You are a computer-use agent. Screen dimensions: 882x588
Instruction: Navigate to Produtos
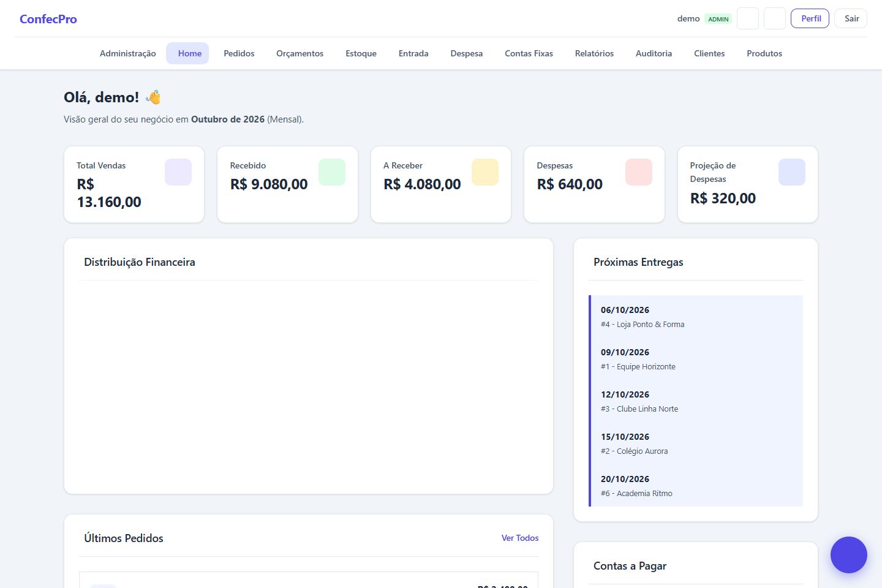(764, 53)
